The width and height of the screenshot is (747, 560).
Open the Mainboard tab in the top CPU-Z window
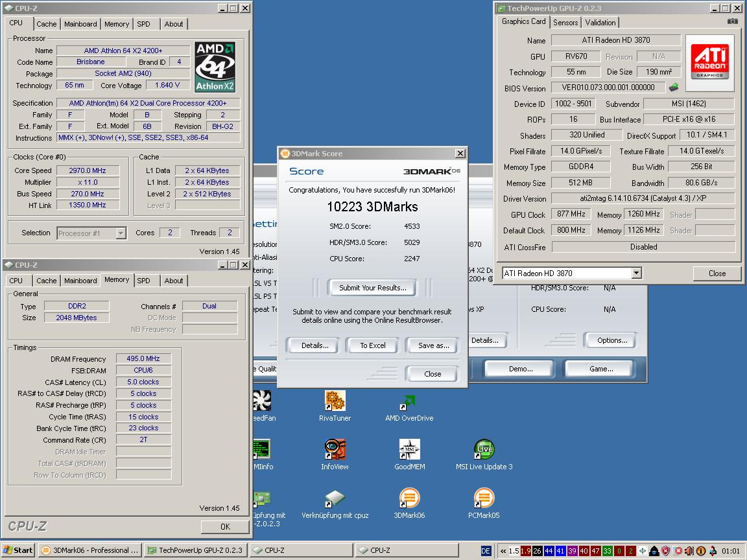80,24
